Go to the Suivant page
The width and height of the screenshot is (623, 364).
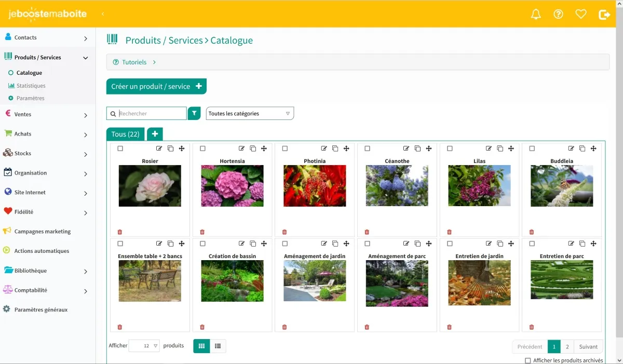588,346
